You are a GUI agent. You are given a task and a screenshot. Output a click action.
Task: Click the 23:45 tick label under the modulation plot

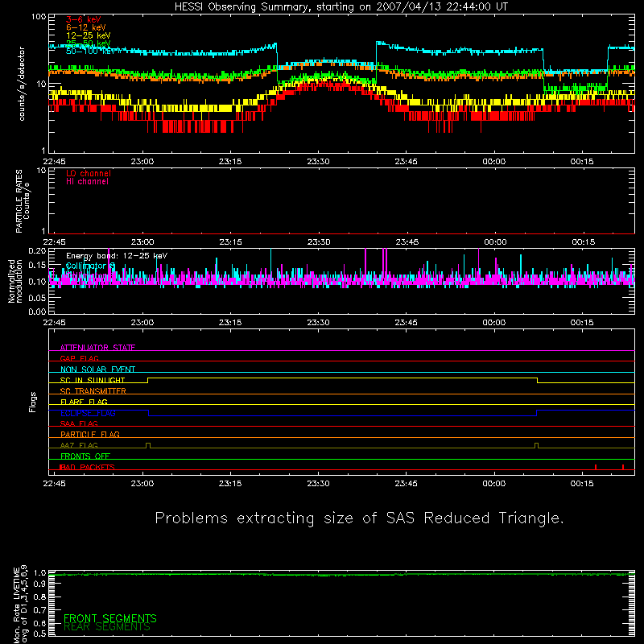tap(407, 323)
